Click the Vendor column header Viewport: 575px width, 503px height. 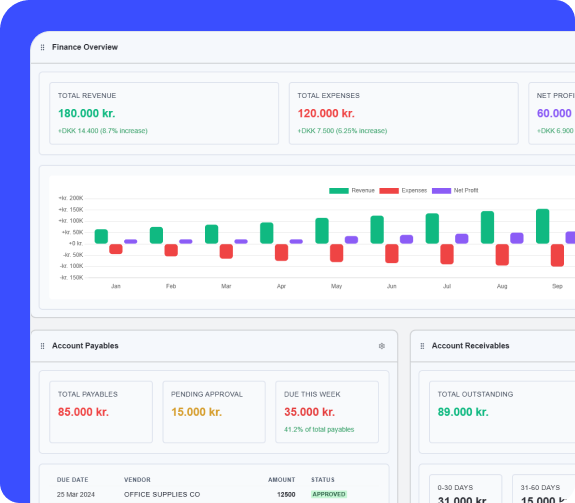(x=137, y=480)
